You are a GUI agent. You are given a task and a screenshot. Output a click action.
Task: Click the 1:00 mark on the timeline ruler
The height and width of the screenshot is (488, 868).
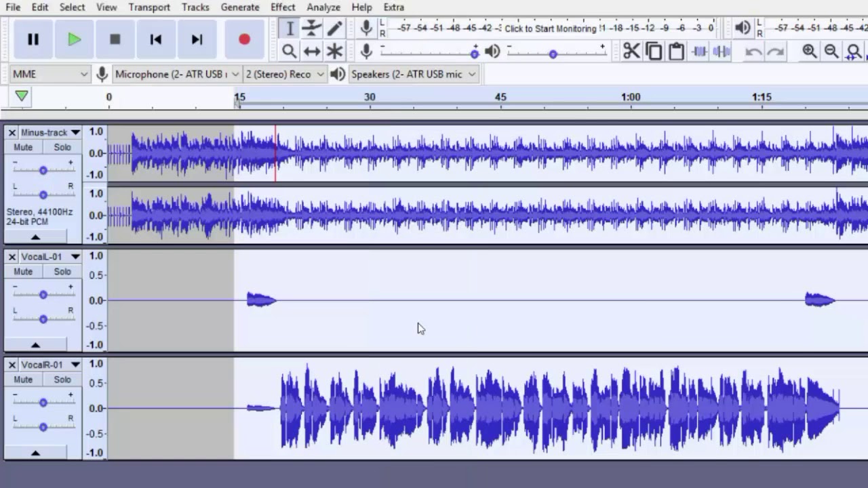pos(631,97)
